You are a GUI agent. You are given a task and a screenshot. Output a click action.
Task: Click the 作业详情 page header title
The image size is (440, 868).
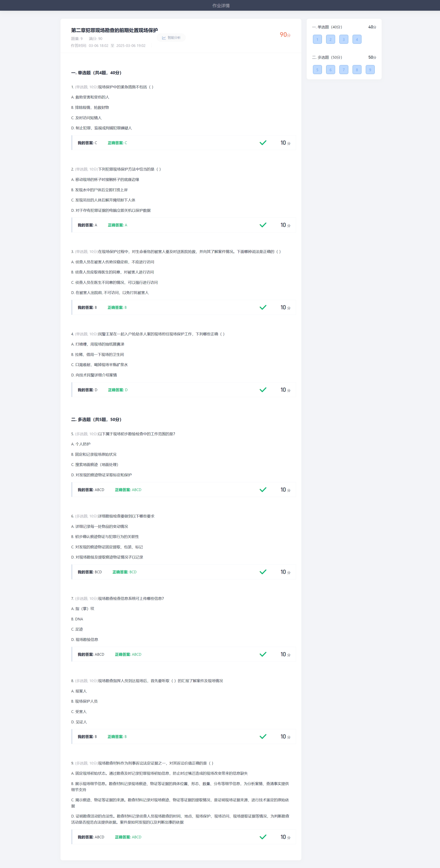[221, 5]
